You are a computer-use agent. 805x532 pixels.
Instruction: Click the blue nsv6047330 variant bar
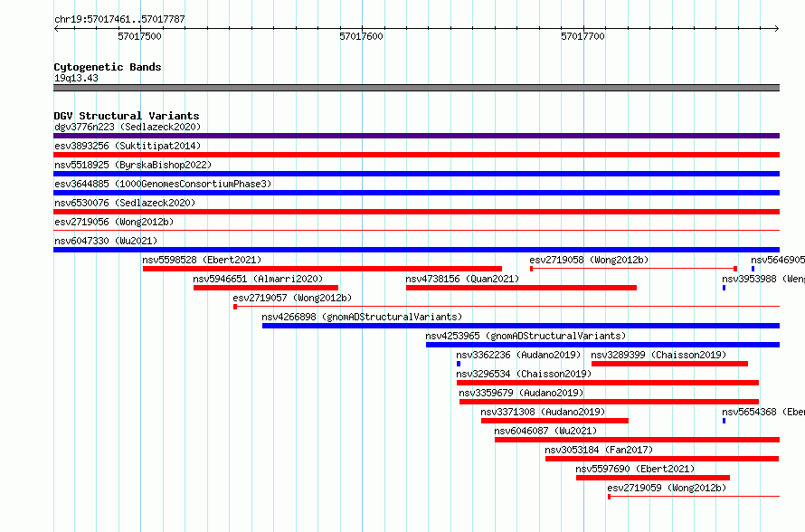tap(416, 250)
